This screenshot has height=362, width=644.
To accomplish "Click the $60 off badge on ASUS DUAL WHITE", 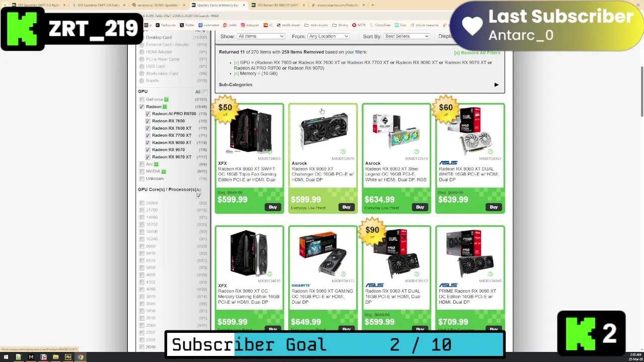I will [x=446, y=109].
